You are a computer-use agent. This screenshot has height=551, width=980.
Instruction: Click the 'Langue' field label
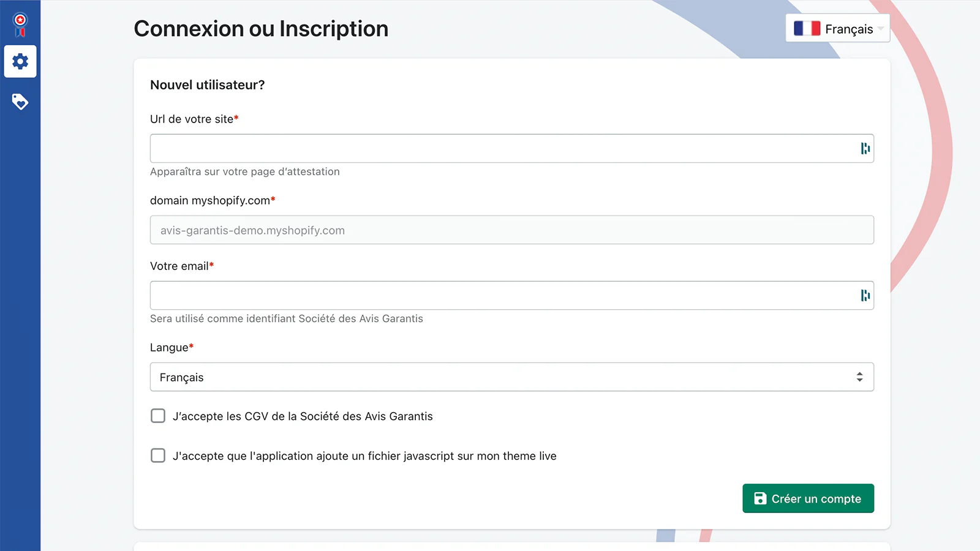coord(171,347)
